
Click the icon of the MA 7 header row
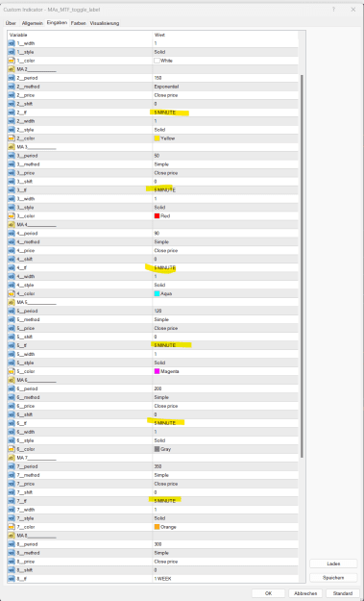click(12, 458)
